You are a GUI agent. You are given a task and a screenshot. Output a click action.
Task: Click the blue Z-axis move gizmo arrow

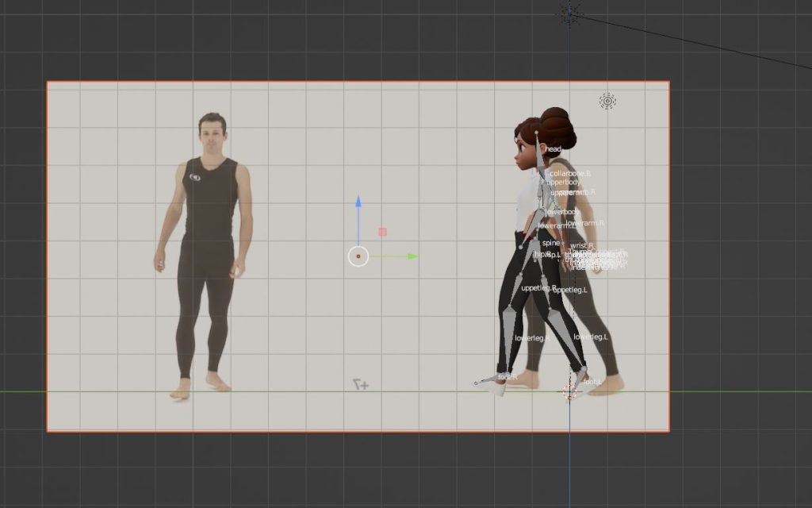click(358, 203)
